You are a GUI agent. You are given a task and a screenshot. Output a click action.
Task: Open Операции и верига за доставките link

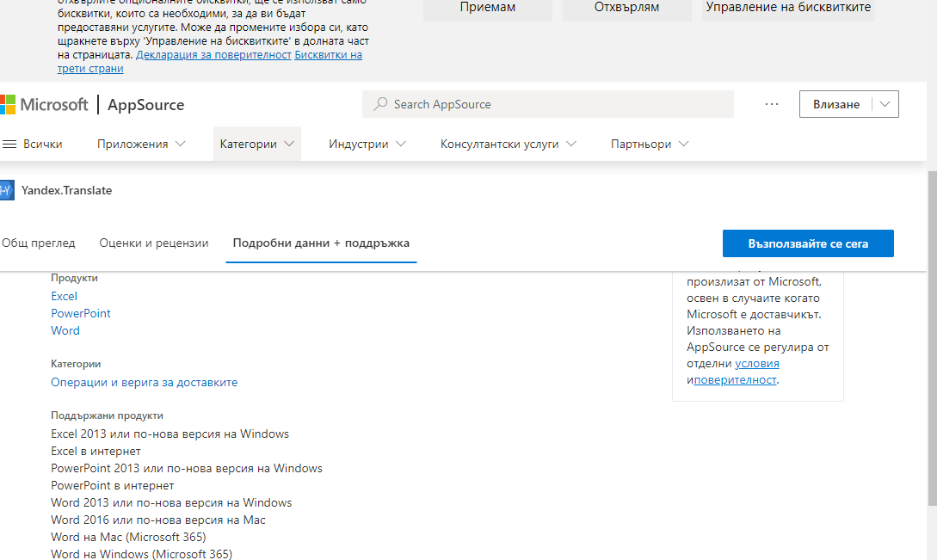[144, 383]
